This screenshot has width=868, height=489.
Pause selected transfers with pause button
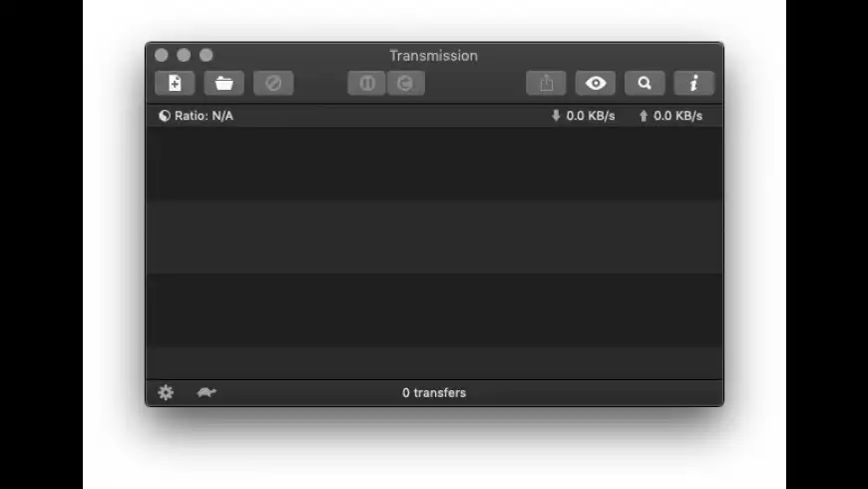click(x=366, y=83)
